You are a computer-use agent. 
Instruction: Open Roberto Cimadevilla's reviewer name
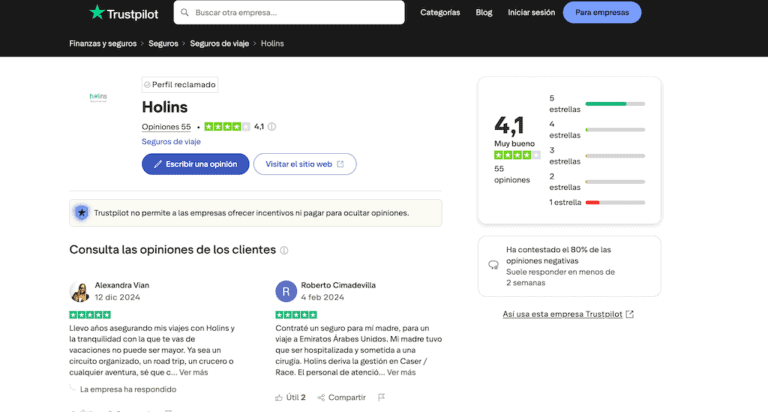[338, 285]
